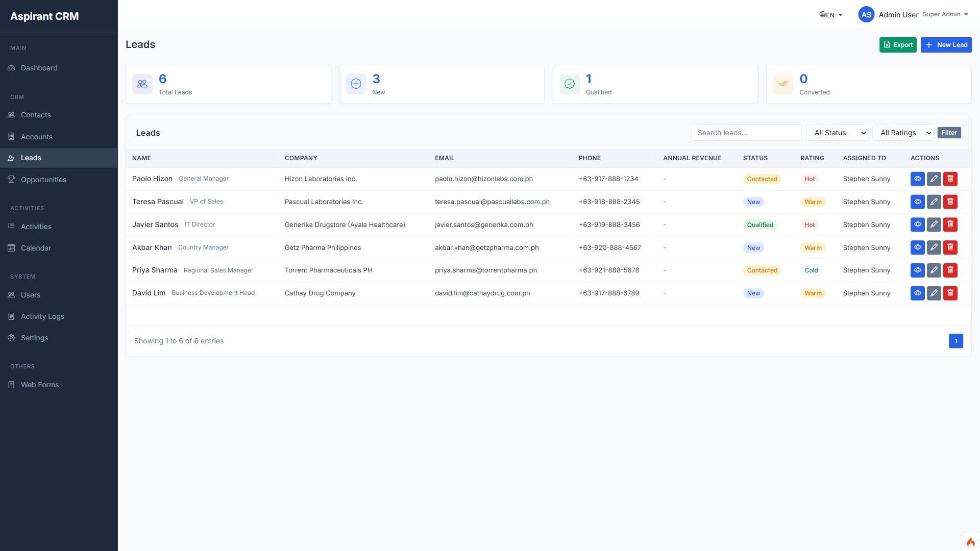Click the edit pencil icon for Paolo Hizon
Image resolution: width=980 pixels, height=551 pixels.
pos(934,179)
